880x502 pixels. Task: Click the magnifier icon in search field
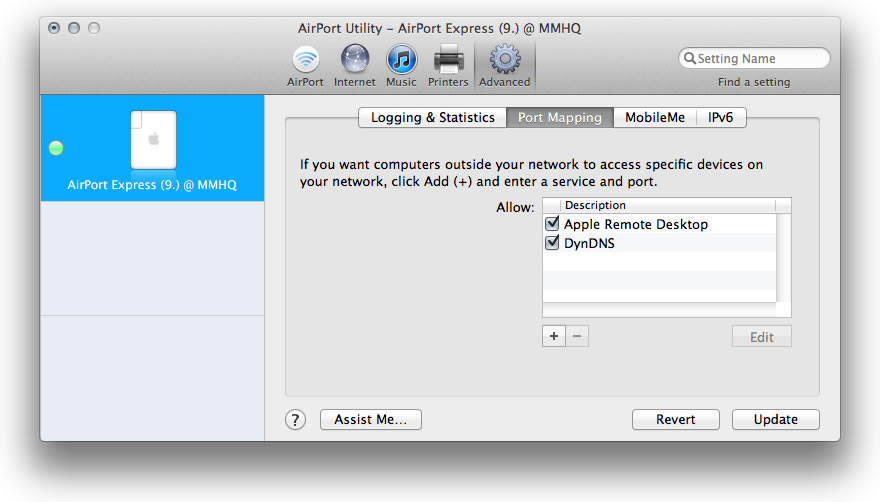690,58
